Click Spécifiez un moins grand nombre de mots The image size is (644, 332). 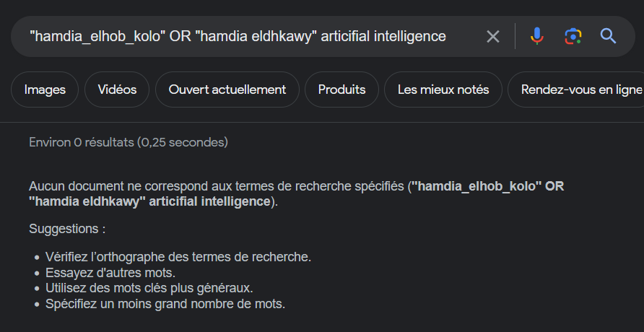[165, 304]
